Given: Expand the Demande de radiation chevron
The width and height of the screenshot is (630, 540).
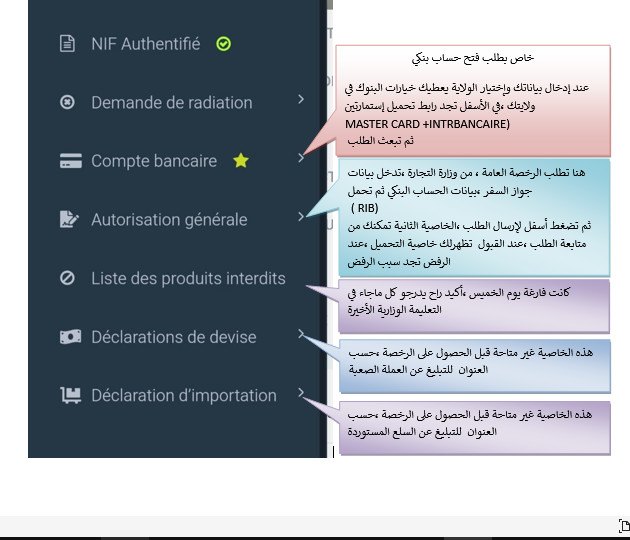Looking at the screenshot, I should click(301, 99).
